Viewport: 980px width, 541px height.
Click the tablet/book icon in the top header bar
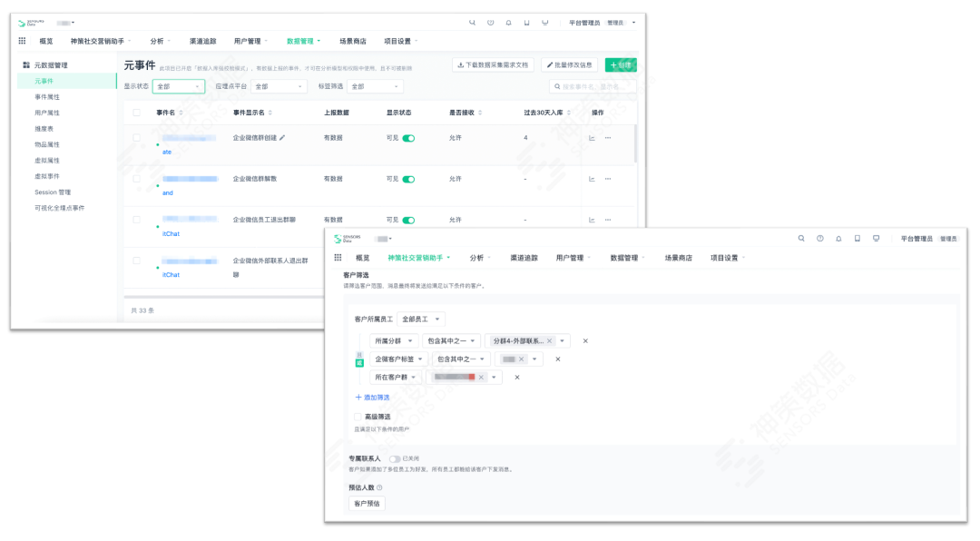(527, 20)
